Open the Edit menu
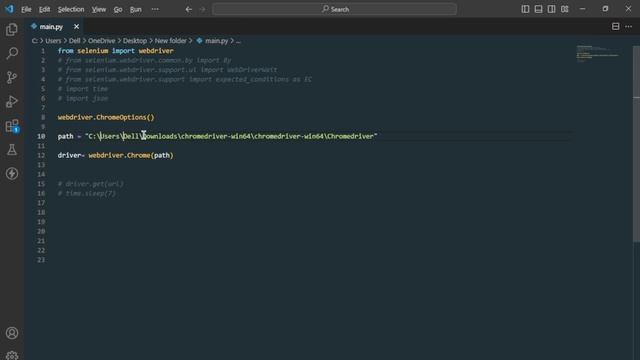 44,9
